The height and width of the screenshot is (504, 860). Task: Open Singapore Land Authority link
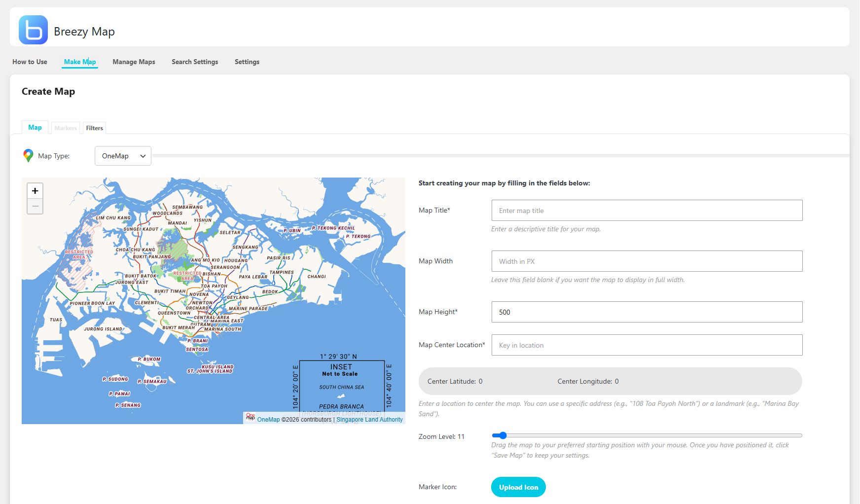pos(369,420)
